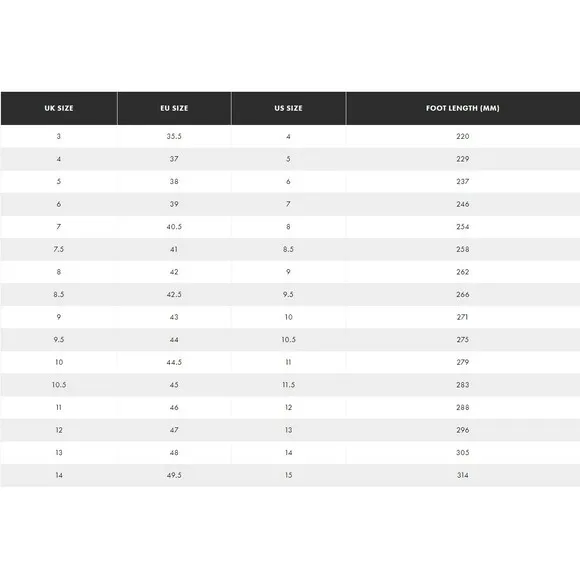Image resolution: width=580 pixels, height=580 pixels.
Task: Select US size 11.5 cell
Action: coord(289,385)
